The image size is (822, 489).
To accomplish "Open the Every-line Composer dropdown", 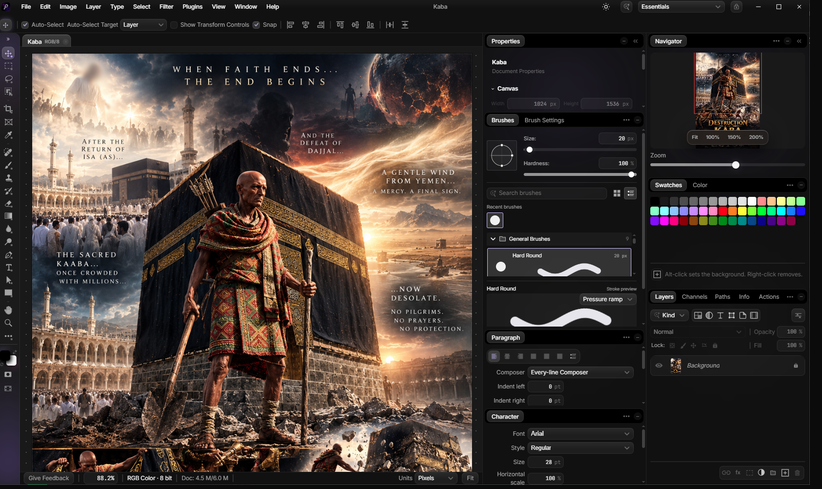I will pyautogui.click(x=580, y=372).
